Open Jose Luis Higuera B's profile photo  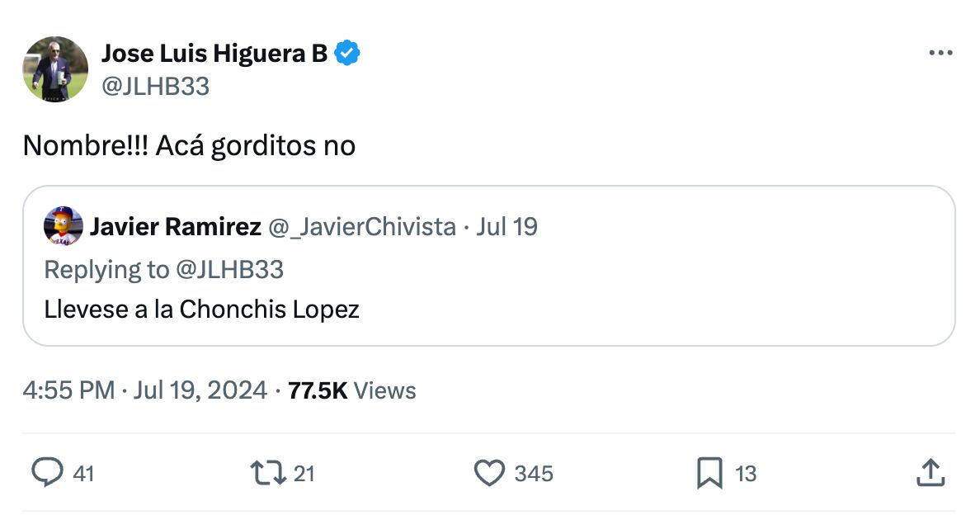pos(55,69)
